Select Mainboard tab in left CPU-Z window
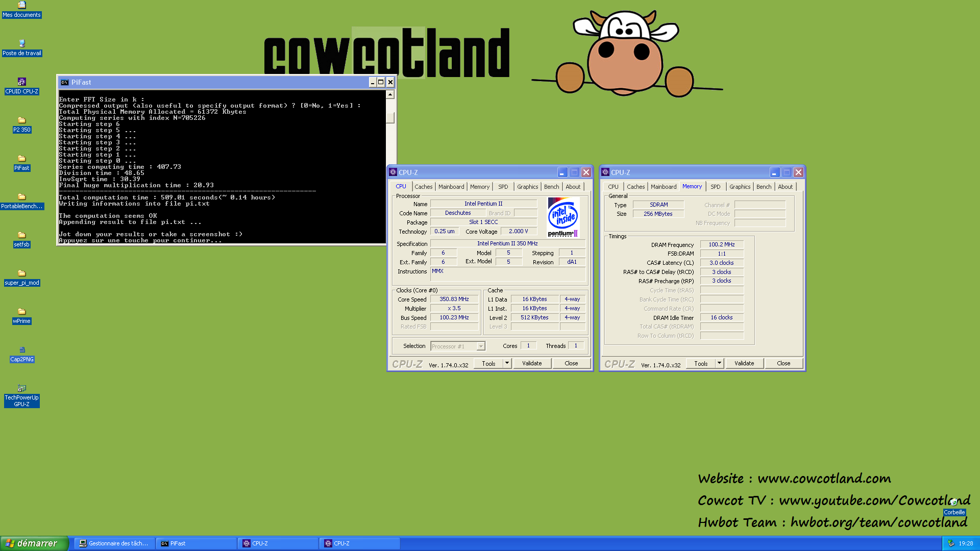The image size is (980, 551). point(451,187)
